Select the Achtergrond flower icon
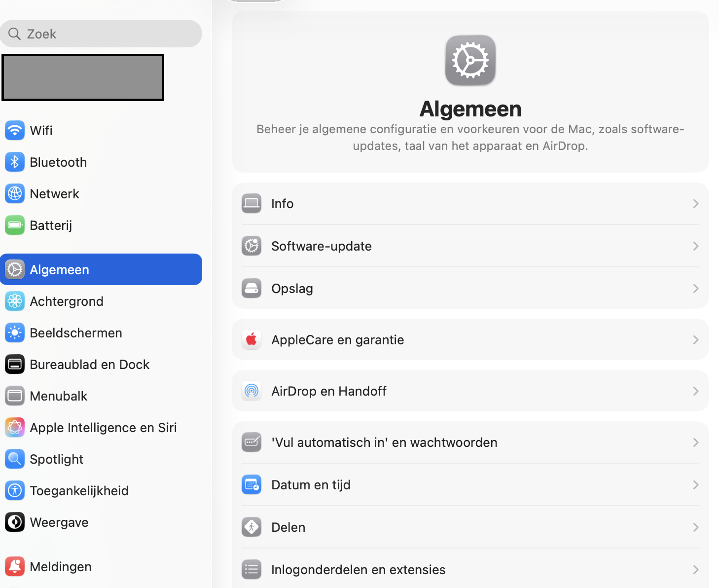 tap(15, 301)
